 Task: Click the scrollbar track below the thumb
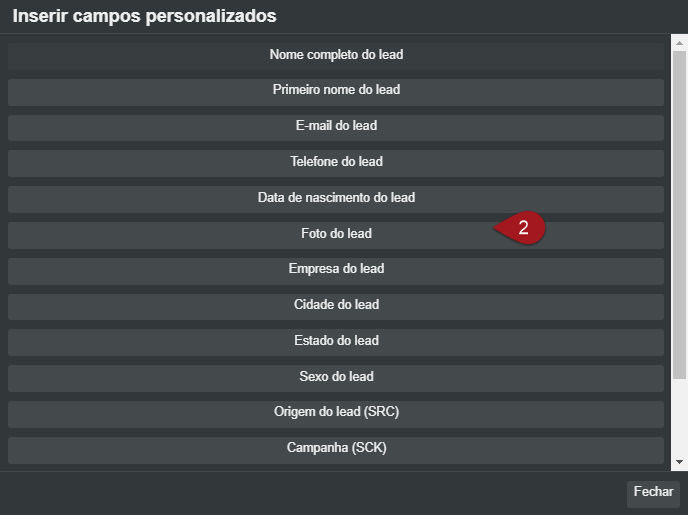pos(679,420)
